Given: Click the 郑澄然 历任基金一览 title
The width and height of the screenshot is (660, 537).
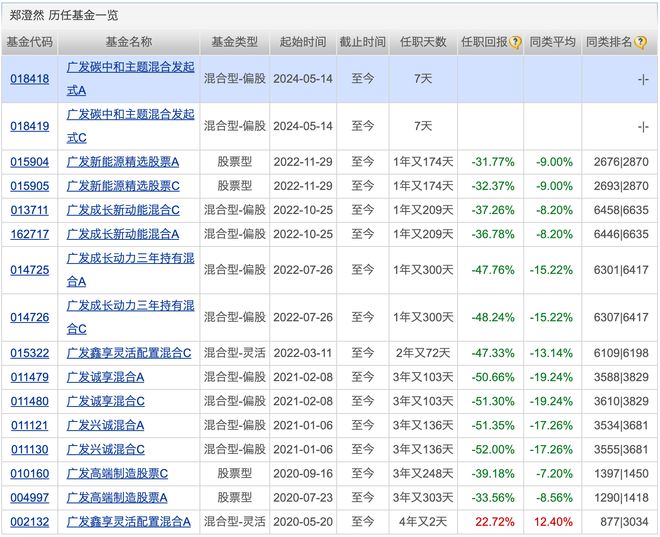Looking at the screenshot, I should click(x=64, y=16).
